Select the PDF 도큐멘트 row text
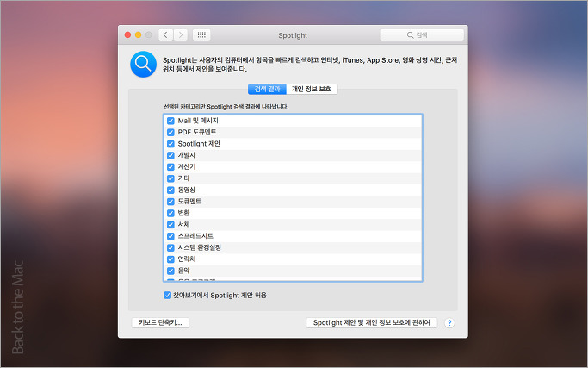The height and width of the screenshot is (368, 588). (197, 132)
